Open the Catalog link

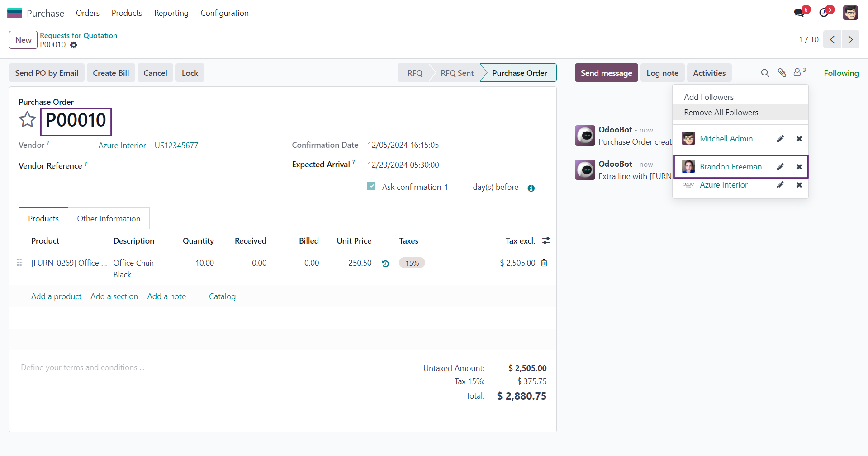222,296
